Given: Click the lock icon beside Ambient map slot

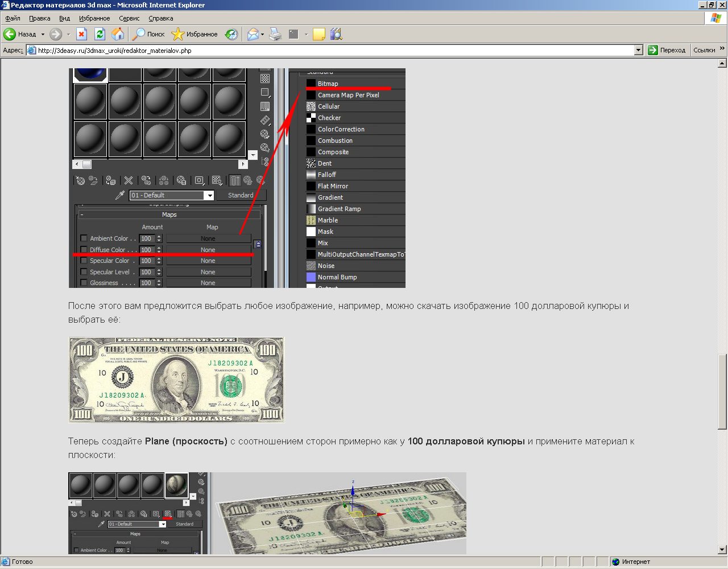Looking at the screenshot, I should [x=258, y=244].
